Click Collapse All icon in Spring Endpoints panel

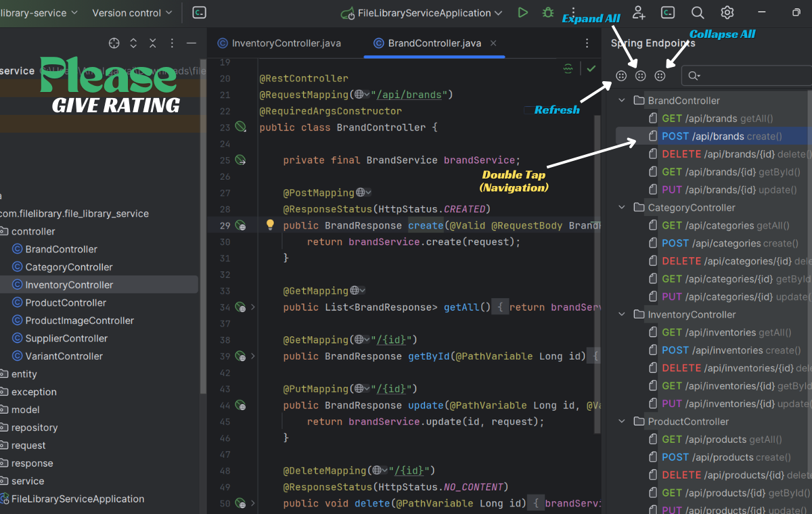660,76
